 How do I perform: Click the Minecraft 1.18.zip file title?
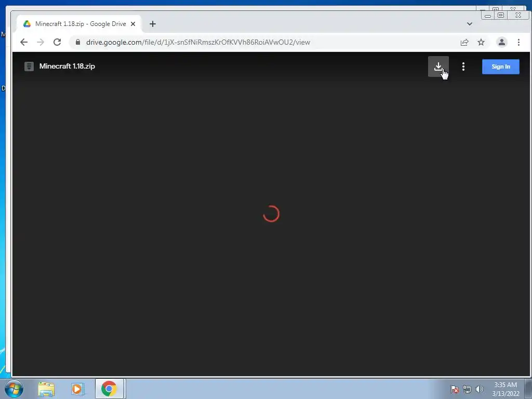[x=67, y=66]
